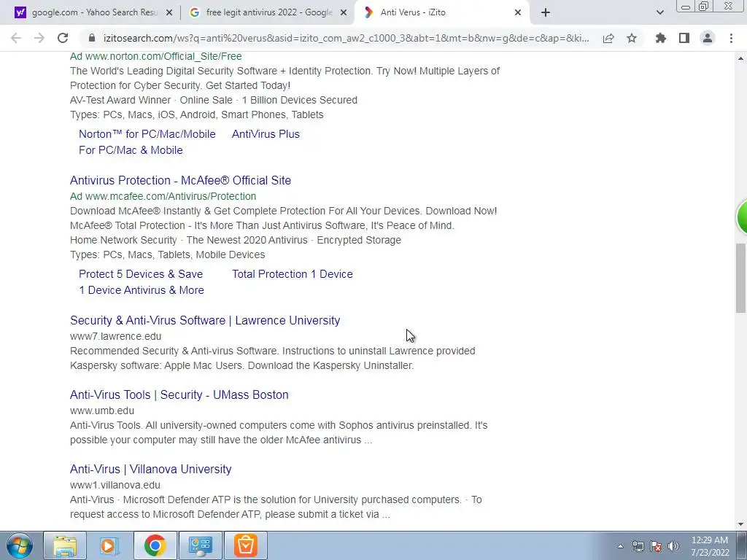Open control panel taskbar icon

click(x=200, y=545)
